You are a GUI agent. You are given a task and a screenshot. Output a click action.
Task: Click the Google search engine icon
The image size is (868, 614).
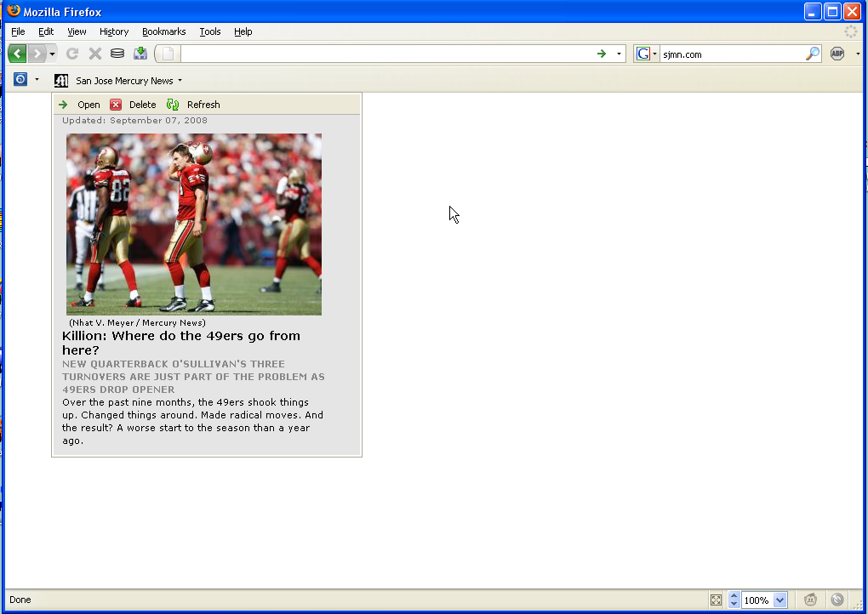[642, 54]
